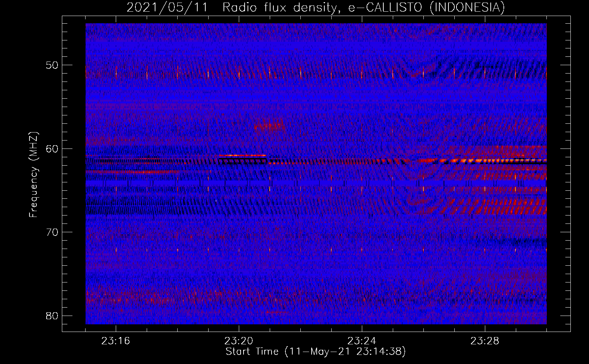Click the 50 MHz frequency tick label
The image size is (589, 364).
52,65
